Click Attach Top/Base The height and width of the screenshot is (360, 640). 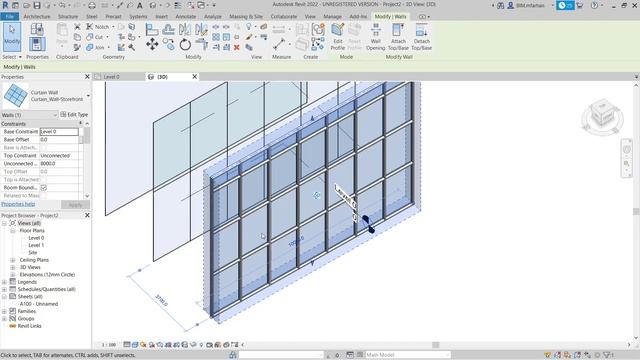398,37
